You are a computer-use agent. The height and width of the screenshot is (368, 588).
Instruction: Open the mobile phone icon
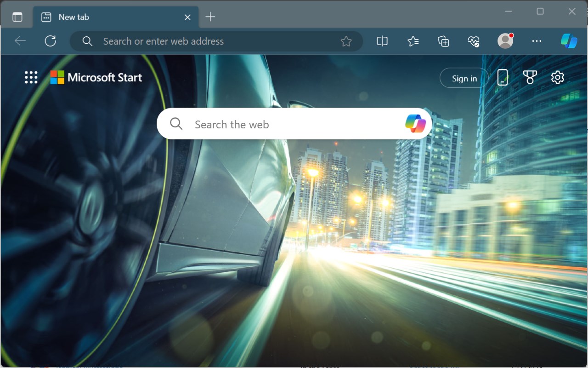[503, 77]
